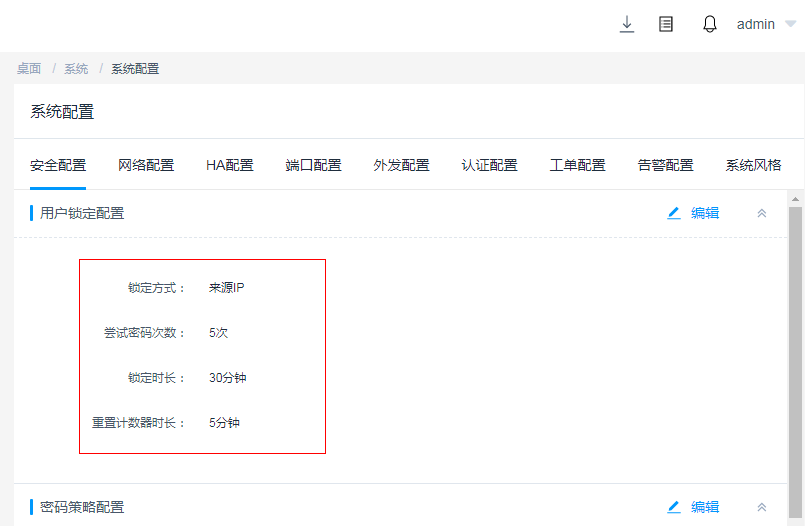Switch to the 告警配置 tab

pos(665,165)
